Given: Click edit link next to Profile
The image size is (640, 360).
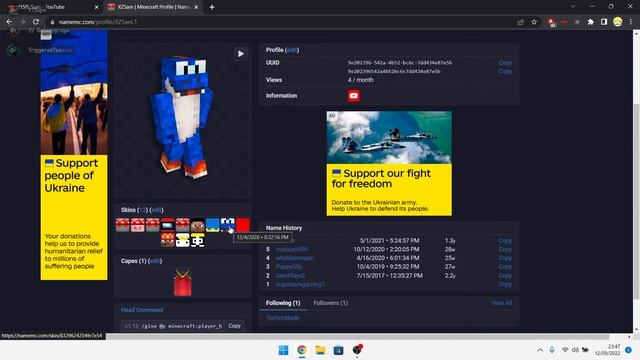Looking at the screenshot, I should (292, 50).
